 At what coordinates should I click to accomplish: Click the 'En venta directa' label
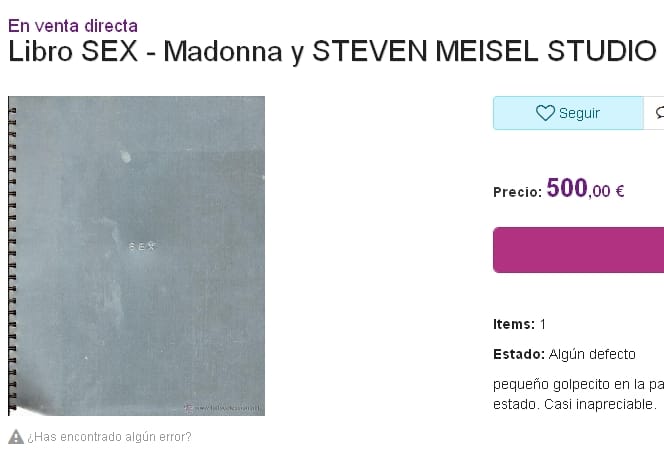pos(73,26)
